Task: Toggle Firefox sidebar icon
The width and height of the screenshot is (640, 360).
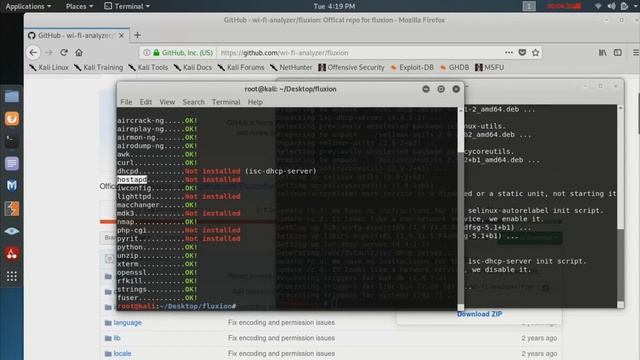Action: click(618, 52)
